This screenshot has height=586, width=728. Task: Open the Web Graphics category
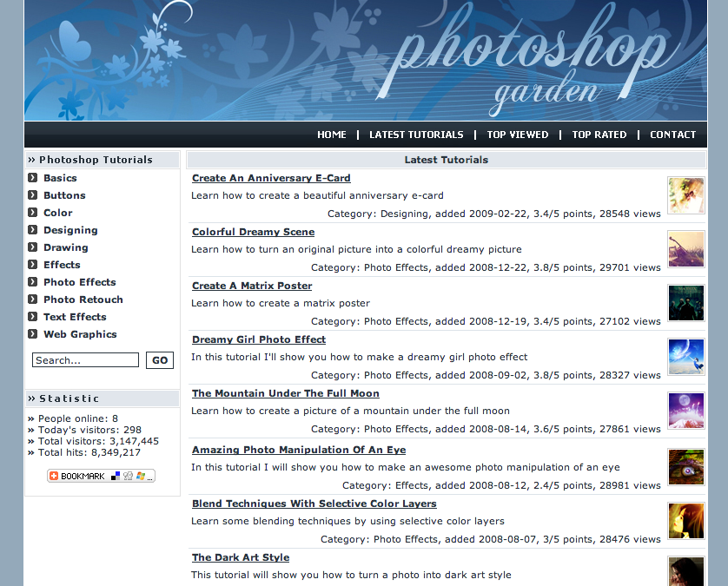tap(80, 334)
